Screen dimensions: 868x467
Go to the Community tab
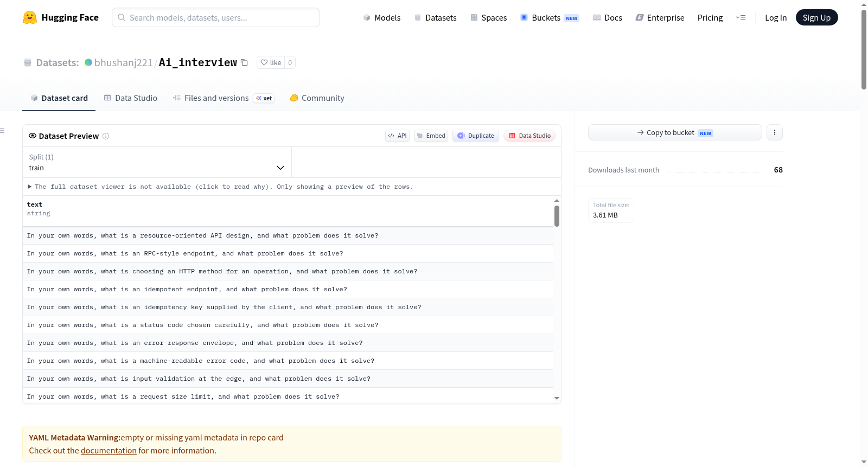[317, 98]
